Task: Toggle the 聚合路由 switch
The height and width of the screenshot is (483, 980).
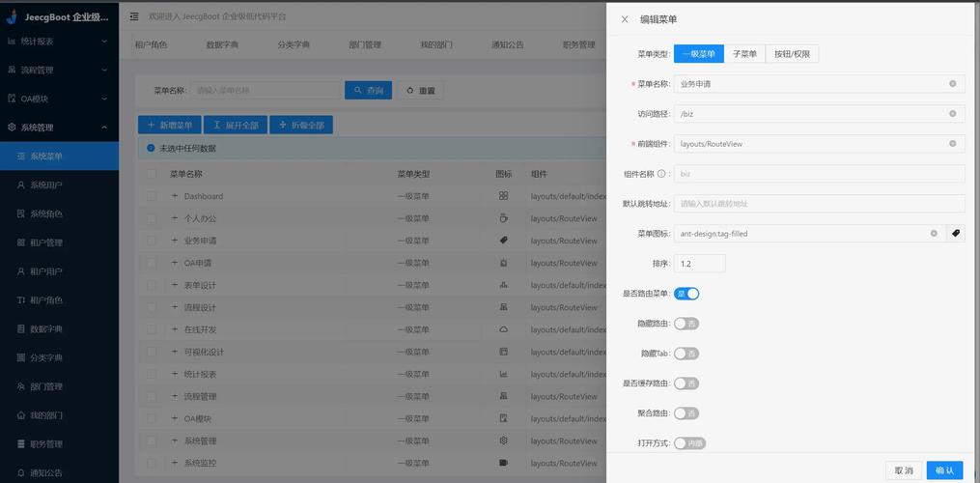Action: (686, 413)
